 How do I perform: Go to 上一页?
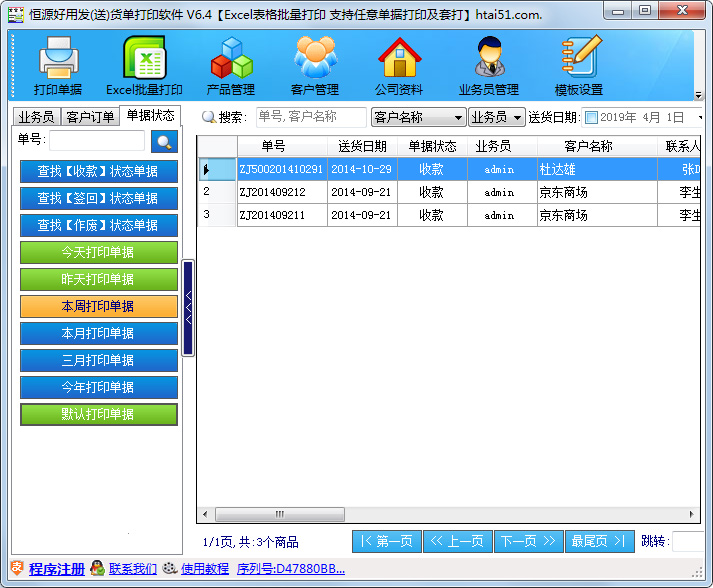pos(457,541)
